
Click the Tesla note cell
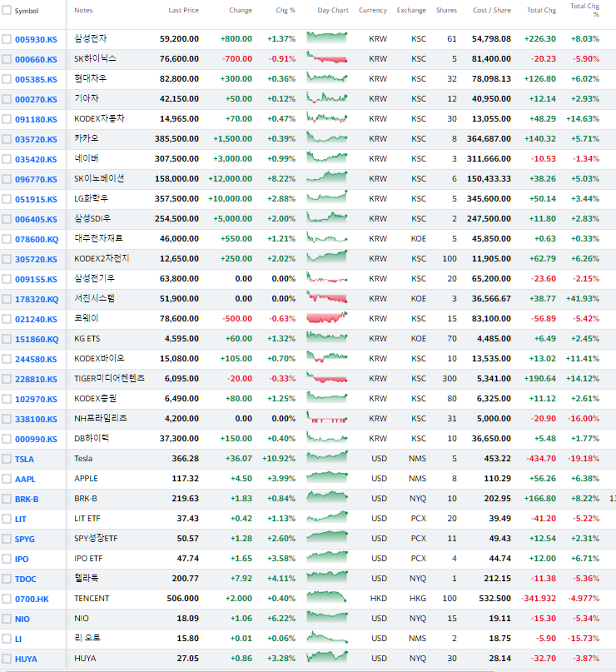83,459
